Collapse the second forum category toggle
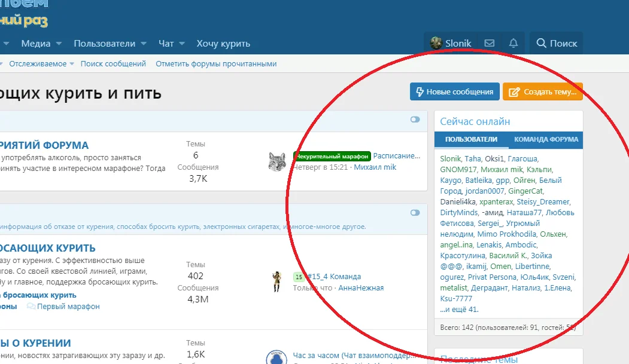 415,213
